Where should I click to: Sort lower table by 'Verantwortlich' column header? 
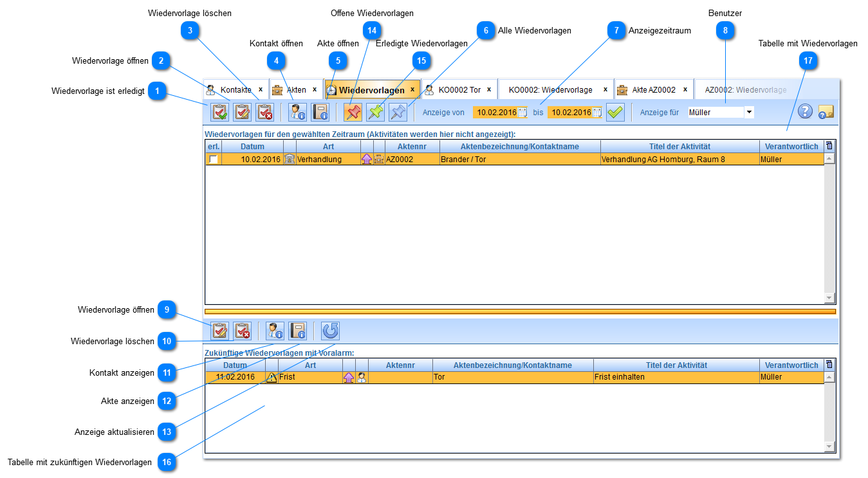pyautogui.click(x=791, y=365)
